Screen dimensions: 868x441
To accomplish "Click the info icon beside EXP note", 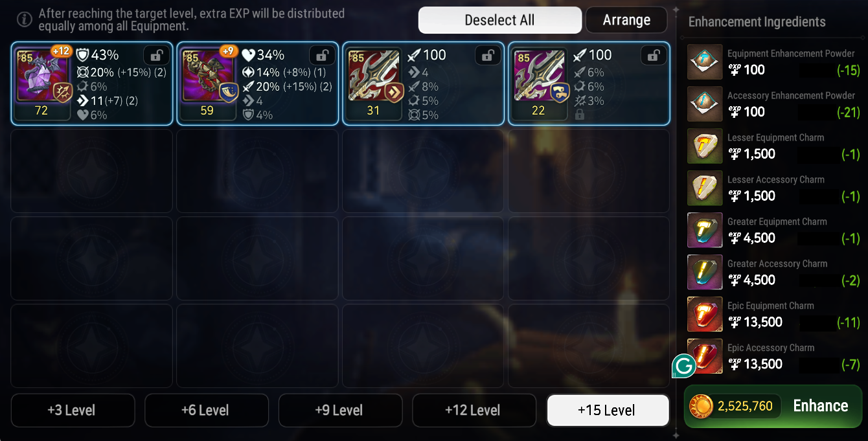I will click(x=24, y=19).
